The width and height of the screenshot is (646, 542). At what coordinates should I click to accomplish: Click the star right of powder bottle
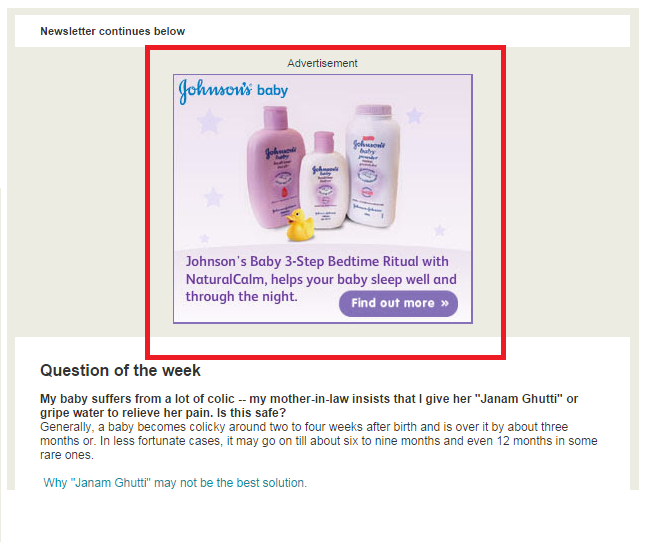(414, 115)
